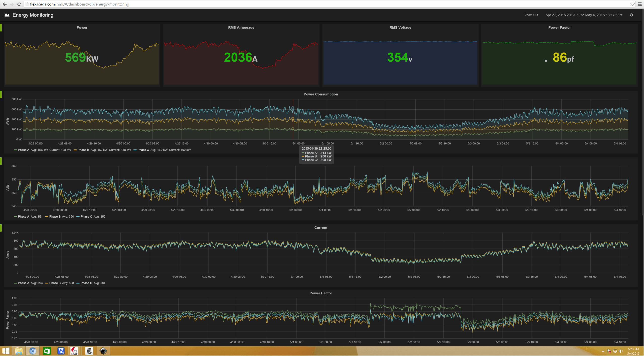Open the µVision taskbar icon
The width and height of the screenshot is (644, 356).
click(x=61, y=351)
